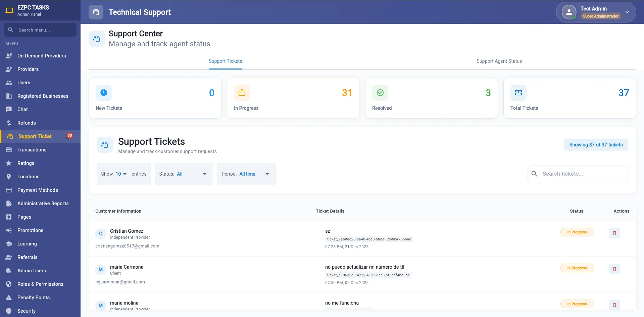Open the Status: All filter dropdown
The height and width of the screenshot is (317, 644).
click(x=184, y=174)
